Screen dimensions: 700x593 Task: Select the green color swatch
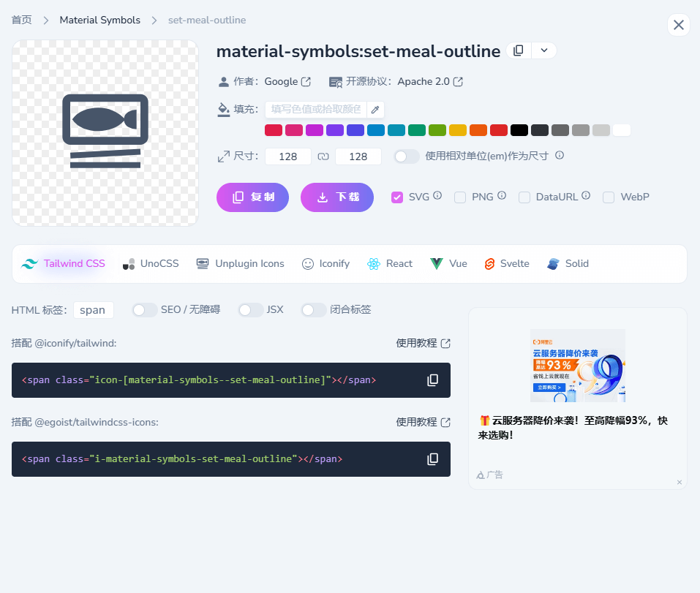(417, 130)
